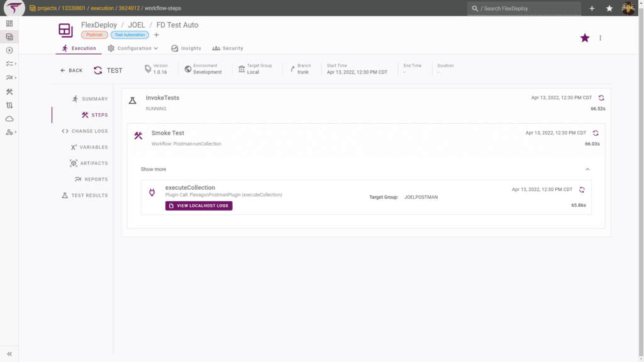Click the plug icon beside executeCollection
This screenshot has height=362, width=644.
point(152,192)
